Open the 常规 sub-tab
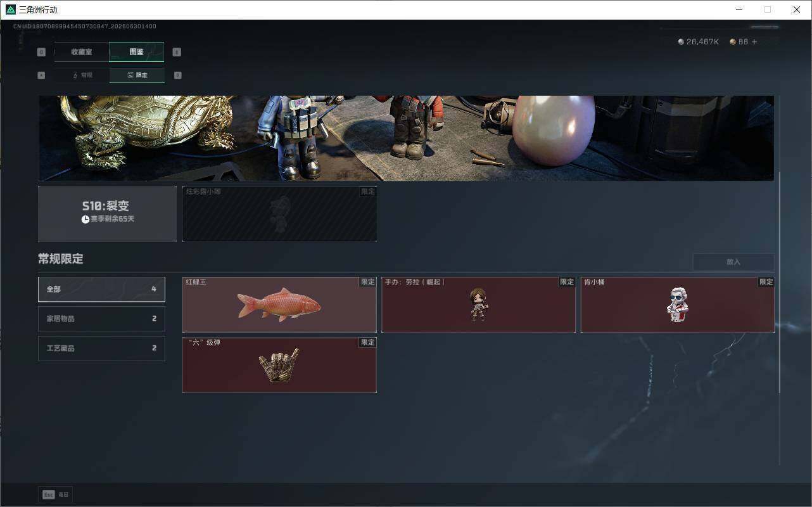 [x=82, y=75]
